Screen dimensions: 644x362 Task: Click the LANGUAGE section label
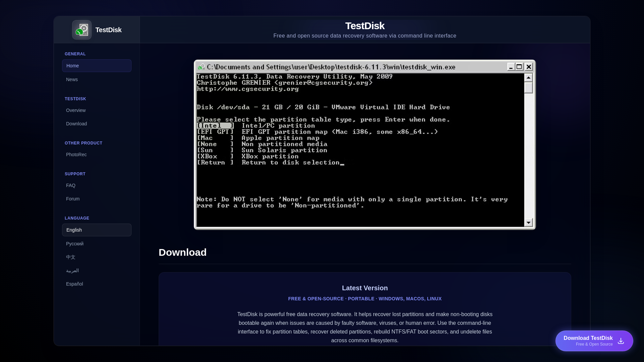coord(77,218)
